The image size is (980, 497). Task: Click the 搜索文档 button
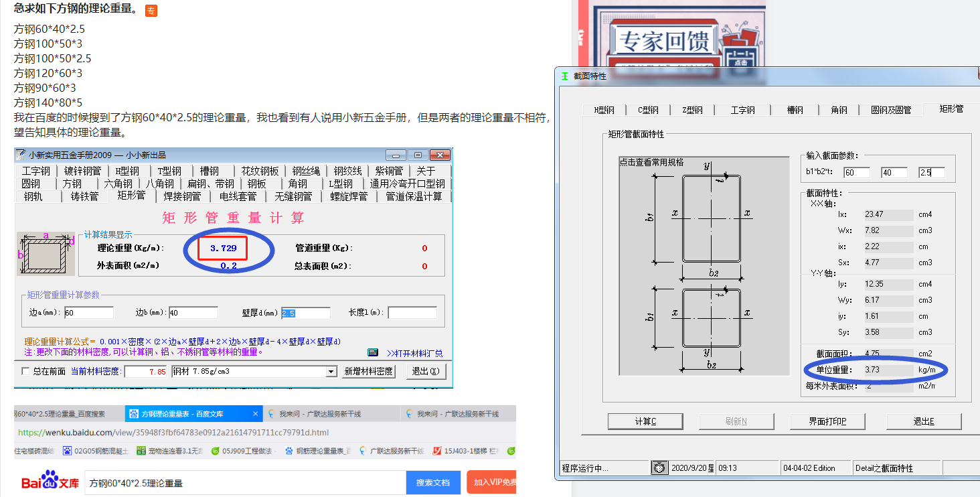tap(433, 482)
